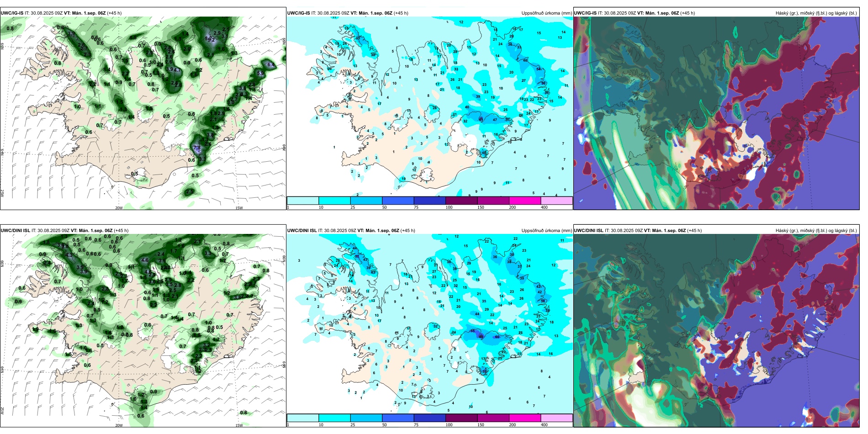Click the 6.4 precipitation value on the top-left map

pos(271,65)
